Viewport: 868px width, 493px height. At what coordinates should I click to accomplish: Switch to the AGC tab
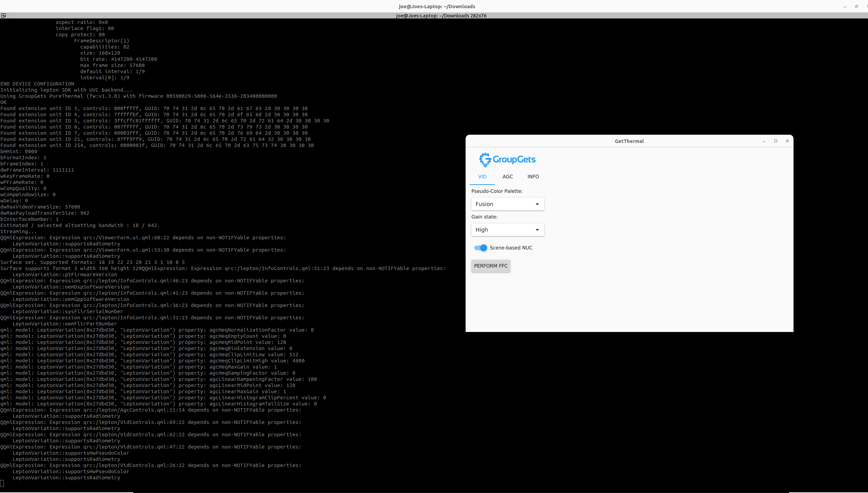508,176
